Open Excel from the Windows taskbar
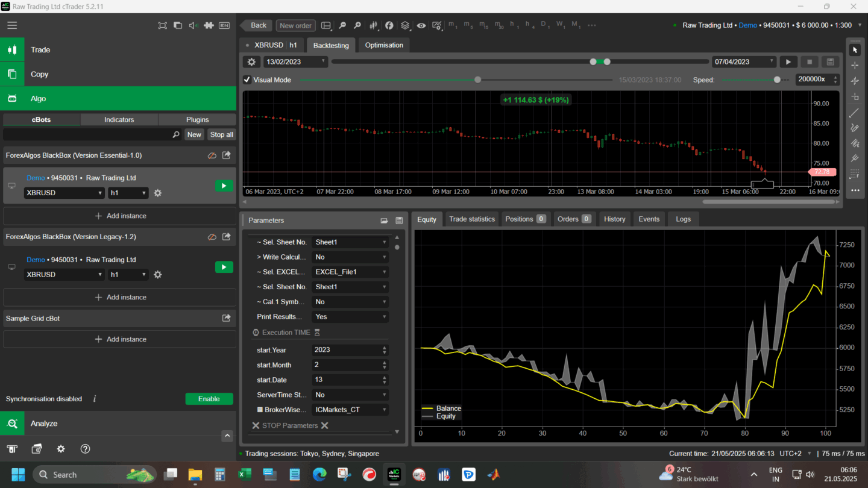Image resolution: width=868 pixels, height=488 pixels. point(245,474)
